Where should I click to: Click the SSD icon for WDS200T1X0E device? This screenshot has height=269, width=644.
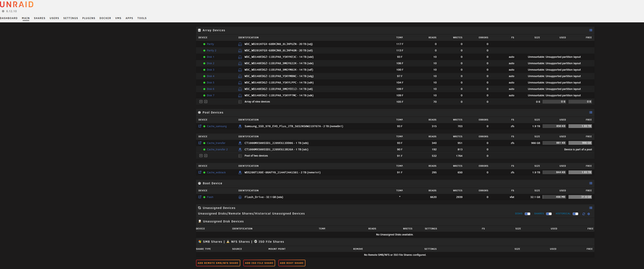coord(240,172)
